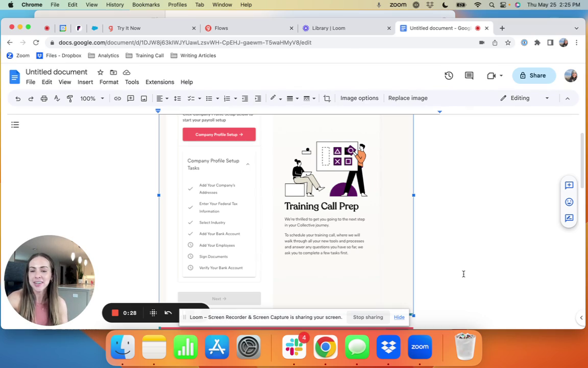This screenshot has width=588, height=368.
Task: Click the Undo arrow in toolbar
Action: click(x=18, y=99)
